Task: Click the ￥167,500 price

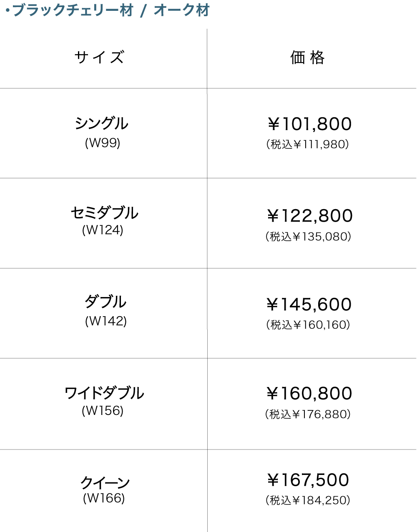Action: tap(308, 480)
